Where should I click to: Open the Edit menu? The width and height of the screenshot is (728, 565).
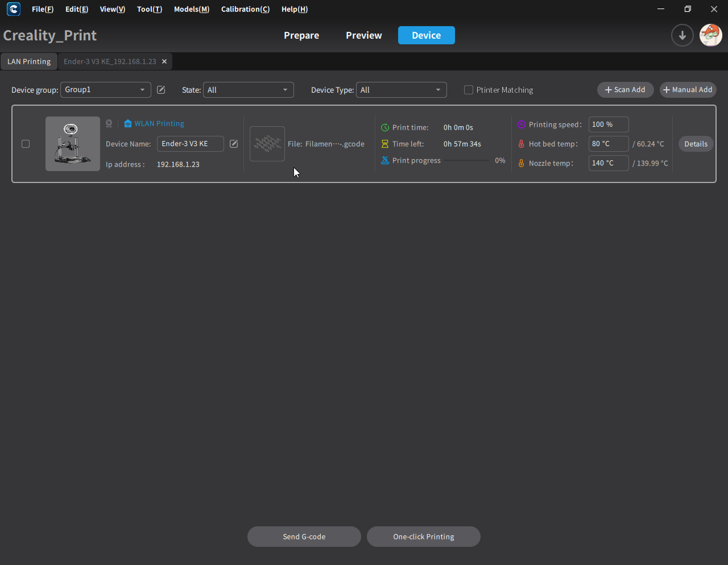[x=77, y=9]
